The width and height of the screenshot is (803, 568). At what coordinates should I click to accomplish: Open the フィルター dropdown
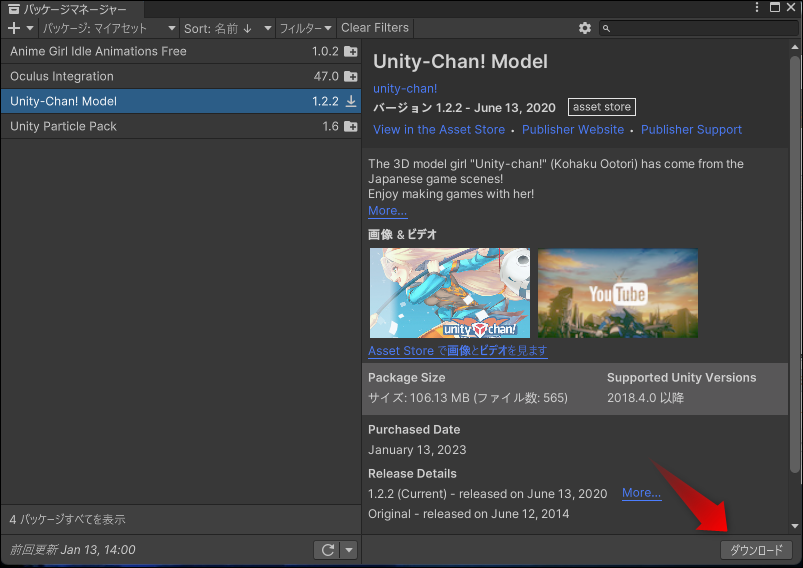(306, 28)
